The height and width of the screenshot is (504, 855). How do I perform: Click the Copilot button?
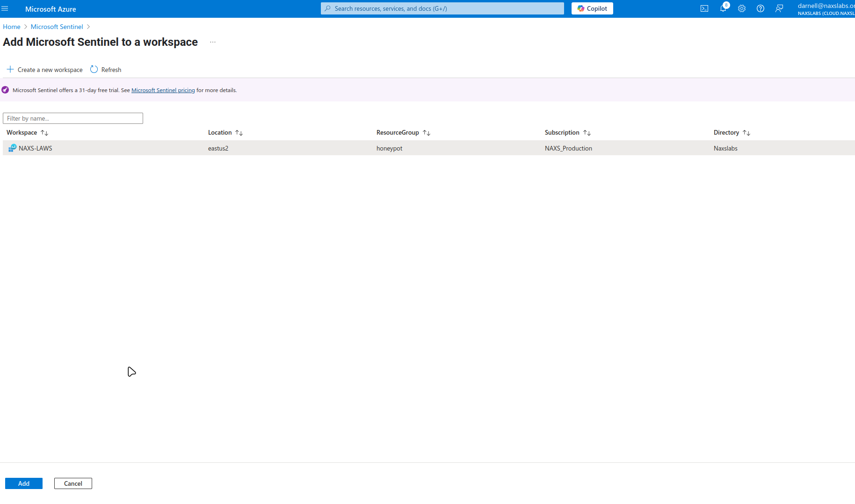click(x=592, y=8)
